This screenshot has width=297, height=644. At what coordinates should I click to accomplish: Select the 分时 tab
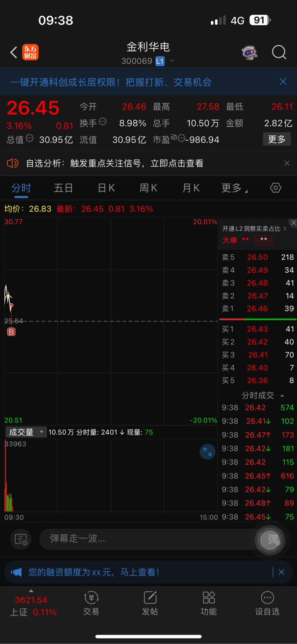click(x=21, y=188)
